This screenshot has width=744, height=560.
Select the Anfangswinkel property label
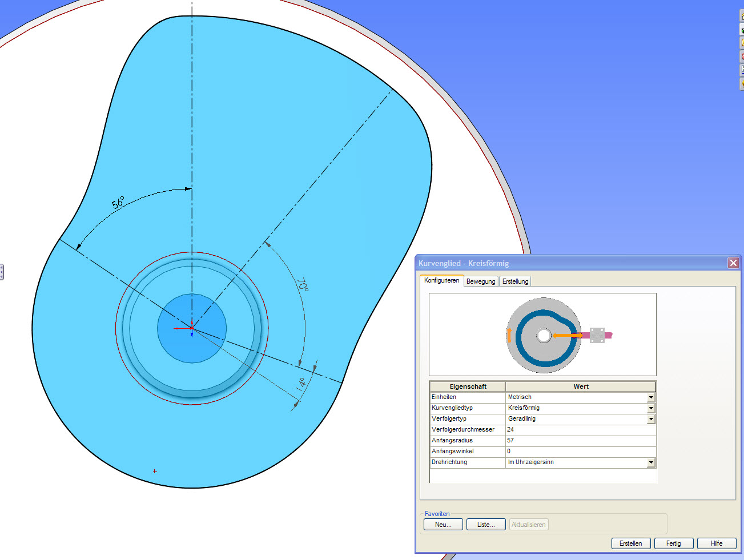pyautogui.click(x=452, y=452)
